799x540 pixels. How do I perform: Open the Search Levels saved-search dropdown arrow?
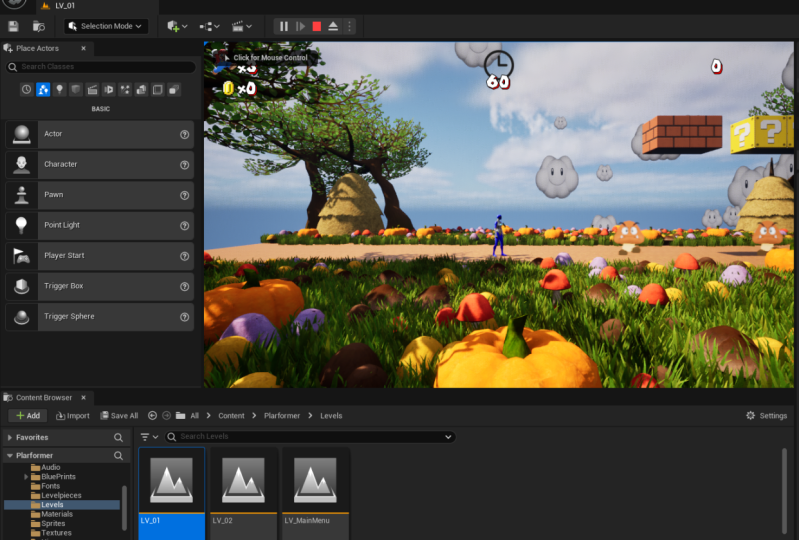(448, 437)
